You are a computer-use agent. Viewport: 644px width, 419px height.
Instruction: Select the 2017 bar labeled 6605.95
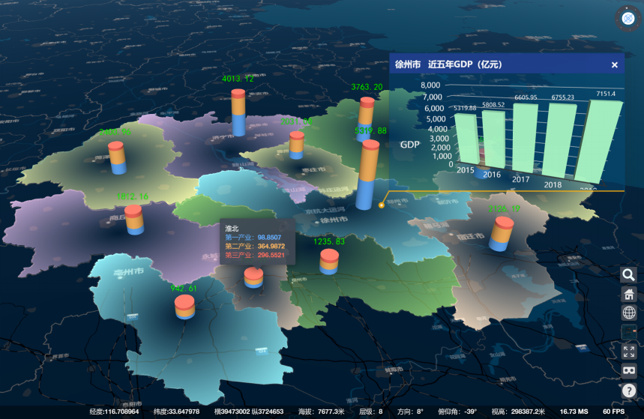coord(525,138)
